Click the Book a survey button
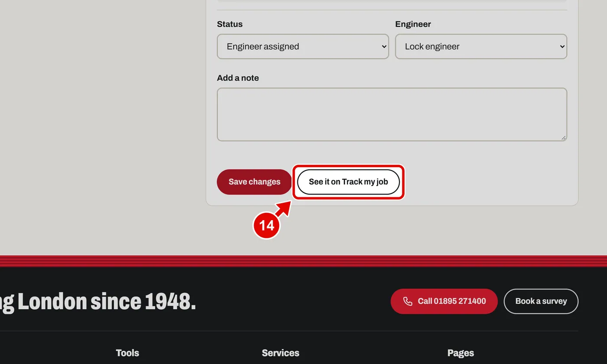This screenshot has width=607, height=364. click(541, 301)
